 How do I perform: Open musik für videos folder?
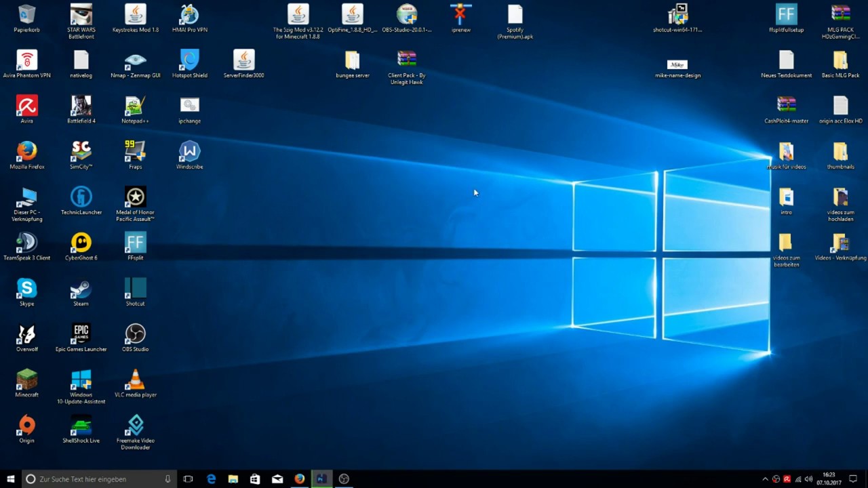coord(787,151)
